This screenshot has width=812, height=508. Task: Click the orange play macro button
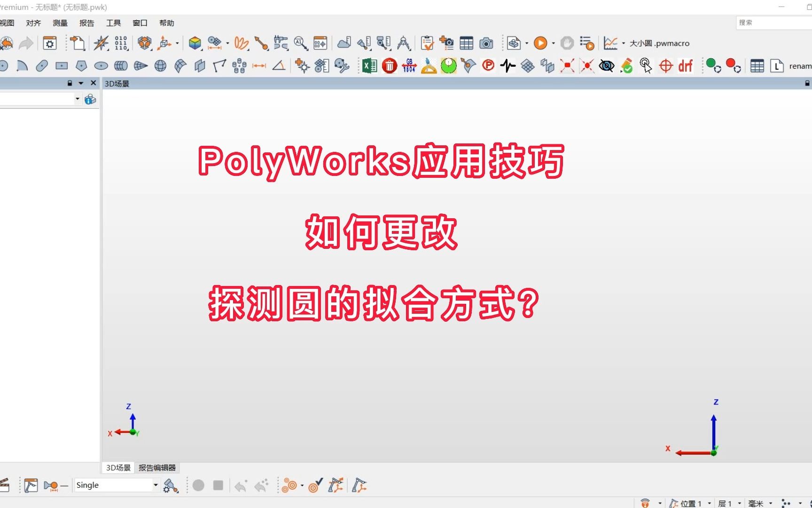(x=540, y=43)
